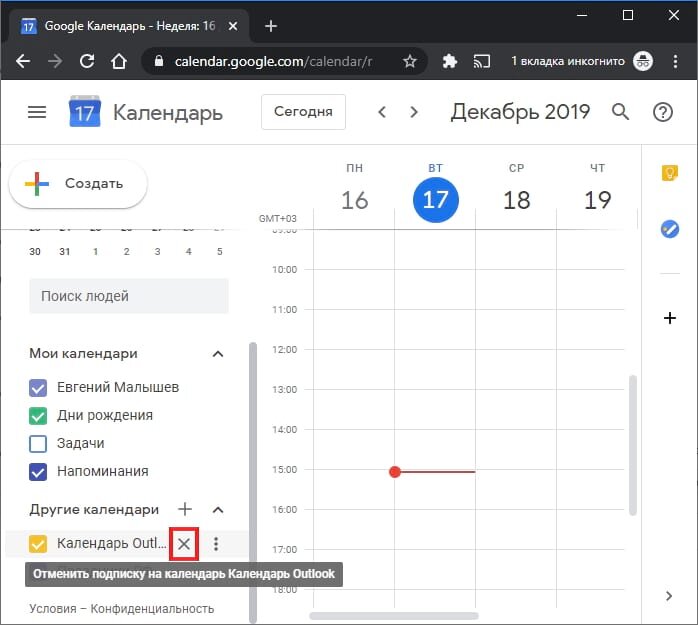
Task: Click the address bar URL
Action: point(273,61)
